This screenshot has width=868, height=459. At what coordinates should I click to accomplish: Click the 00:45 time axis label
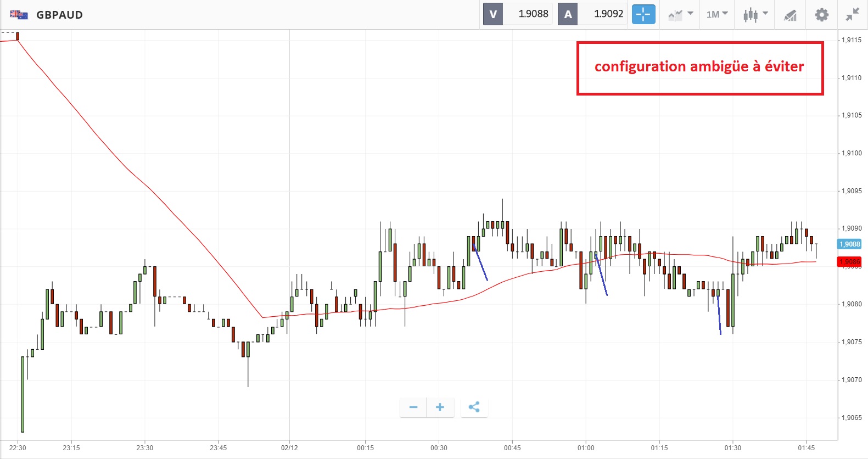pos(512,448)
